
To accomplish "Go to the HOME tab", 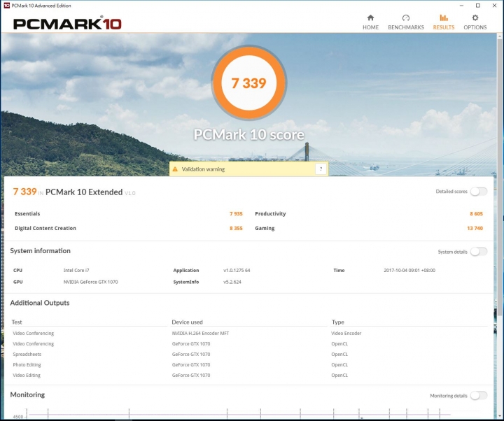I will pyautogui.click(x=370, y=22).
